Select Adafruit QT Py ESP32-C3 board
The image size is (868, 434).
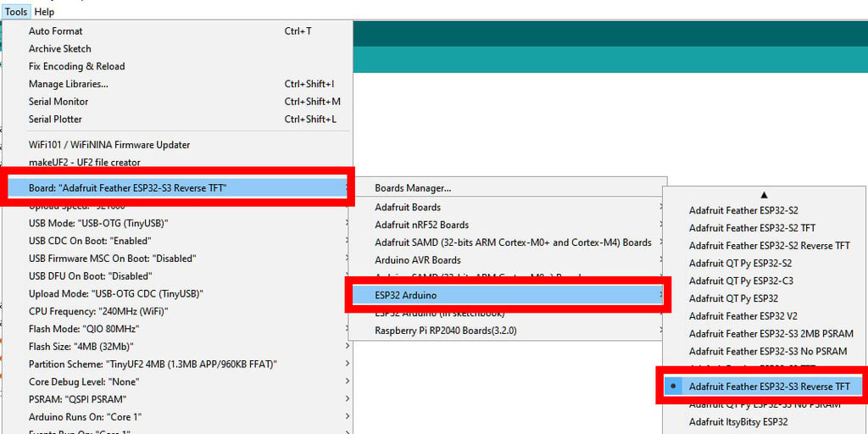pos(764,281)
